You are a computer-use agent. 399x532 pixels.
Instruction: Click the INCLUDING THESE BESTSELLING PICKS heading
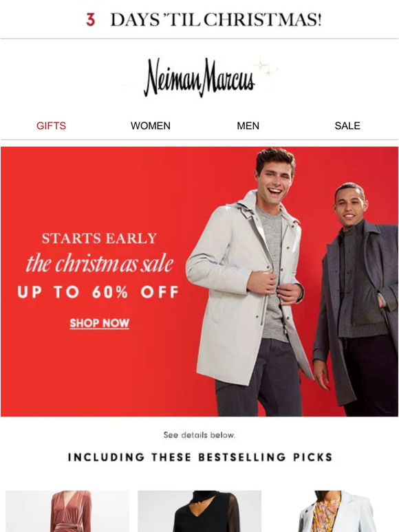click(x=200, y=457)
